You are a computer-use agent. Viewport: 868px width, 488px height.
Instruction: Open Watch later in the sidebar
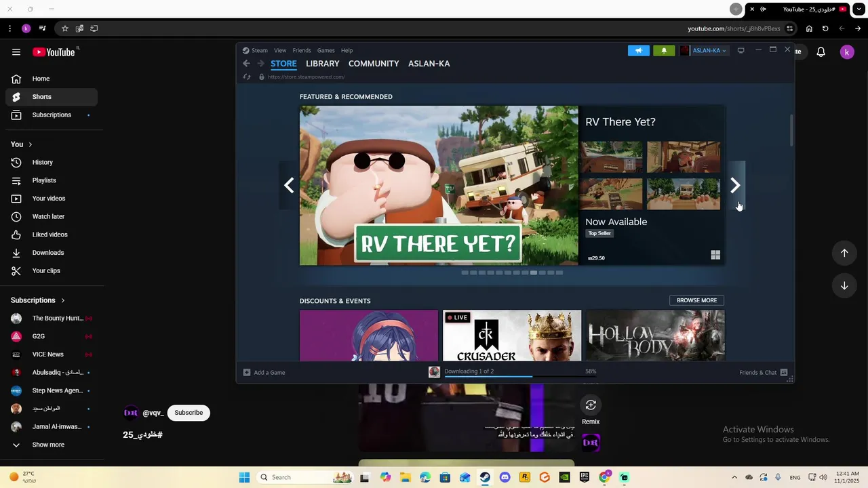pyautogui.click(x=52, y=216)
